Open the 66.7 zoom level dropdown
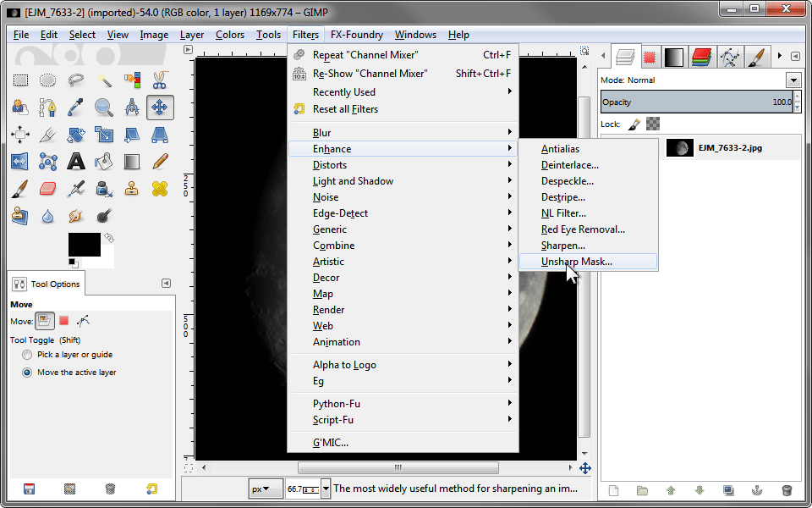Image resolution: width=812 pixels, height=508 pixels. [324, 489]
